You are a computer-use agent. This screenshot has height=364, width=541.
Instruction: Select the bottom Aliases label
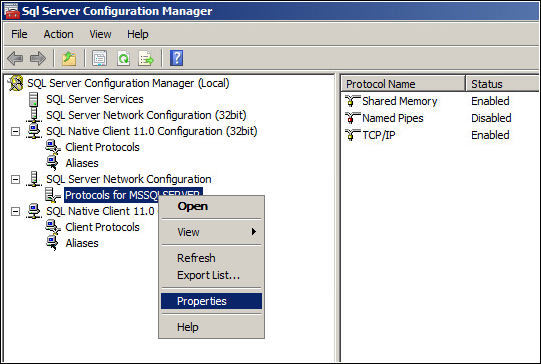point(82,243)
